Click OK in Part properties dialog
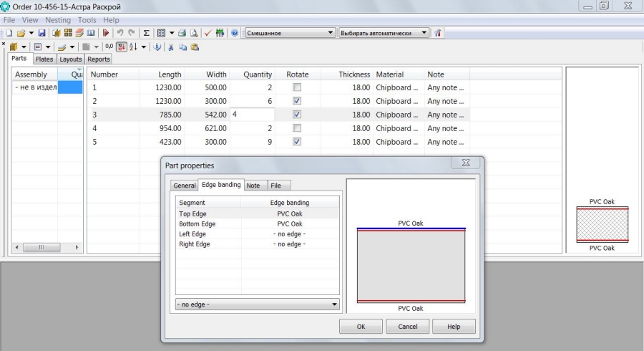The height and width of the screenshot is (351, 644). (361, 327)
